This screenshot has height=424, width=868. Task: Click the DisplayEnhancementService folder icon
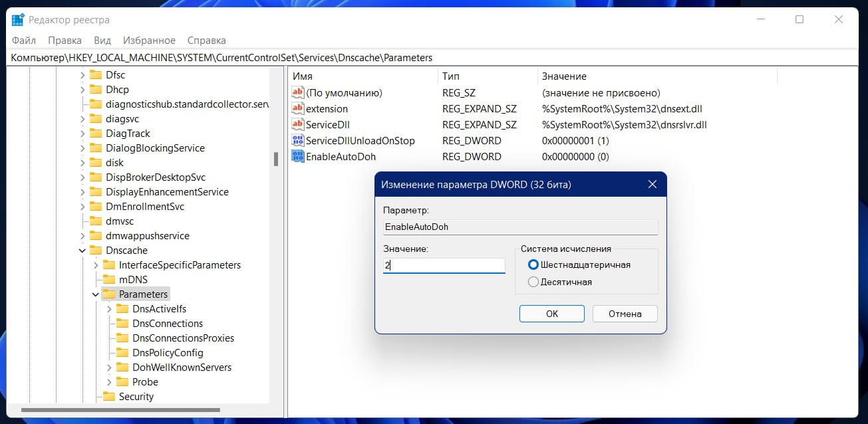pyautogui.click(x=96, y=191)
